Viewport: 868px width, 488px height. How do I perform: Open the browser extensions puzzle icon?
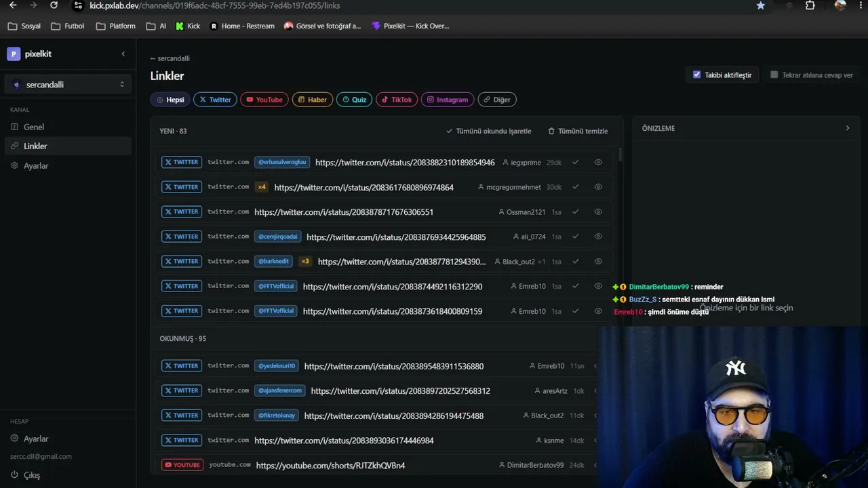point(810,5)
